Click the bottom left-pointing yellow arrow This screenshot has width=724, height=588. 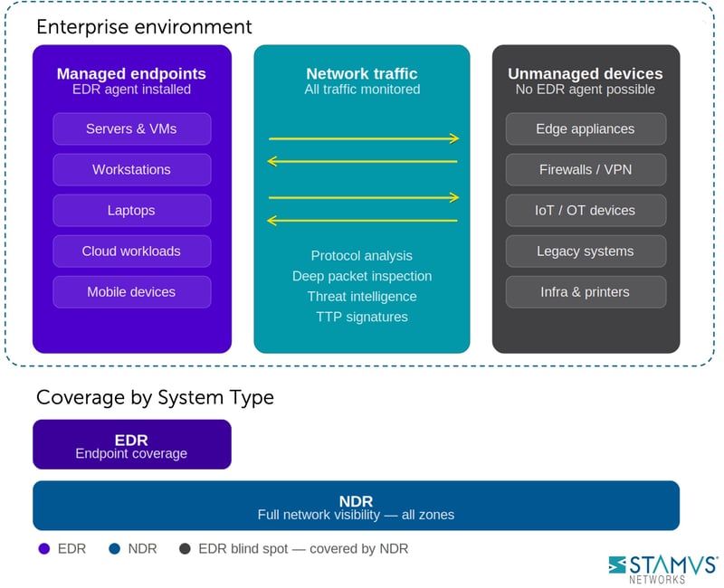click(364, 220)
